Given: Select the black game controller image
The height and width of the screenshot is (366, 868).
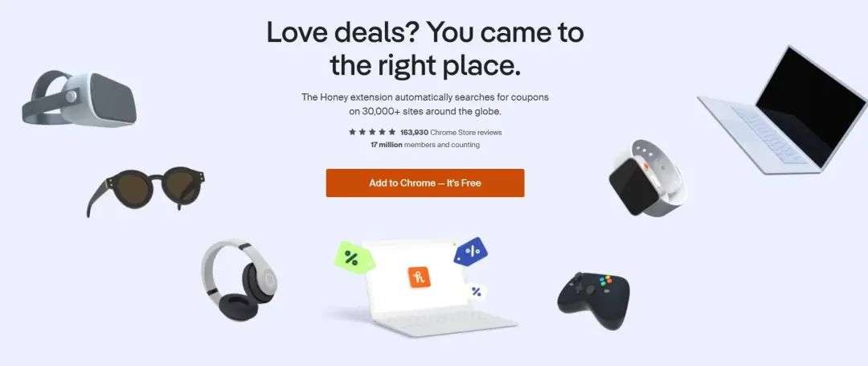Looking at the screenshot, I should coord(594,300).
